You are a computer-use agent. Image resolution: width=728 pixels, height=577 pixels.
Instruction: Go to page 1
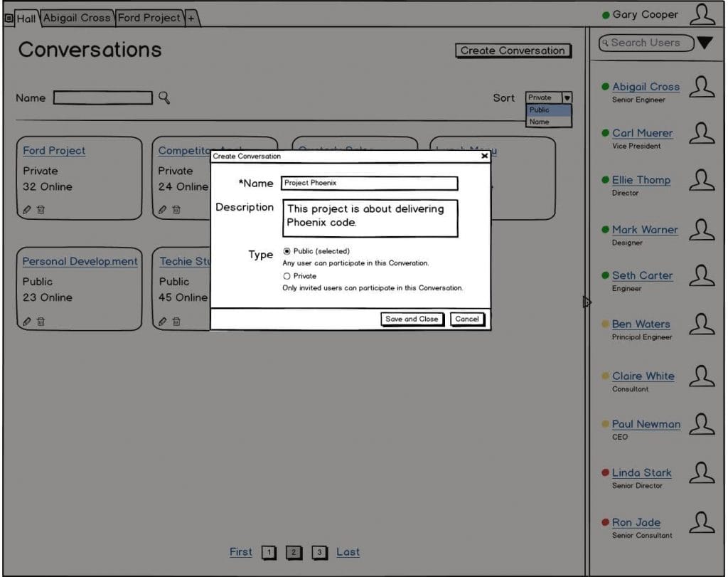[268, 552]
